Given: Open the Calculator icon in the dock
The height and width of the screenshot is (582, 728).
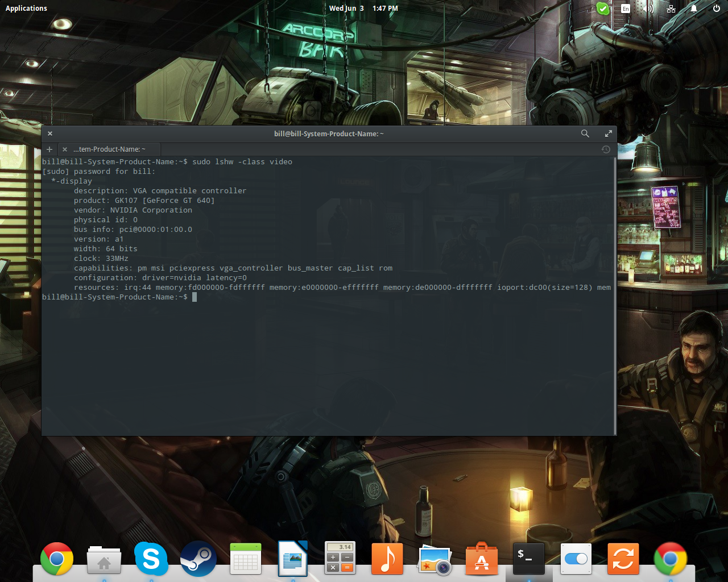Looking at the screenshot, I should [x=340, y=558].
